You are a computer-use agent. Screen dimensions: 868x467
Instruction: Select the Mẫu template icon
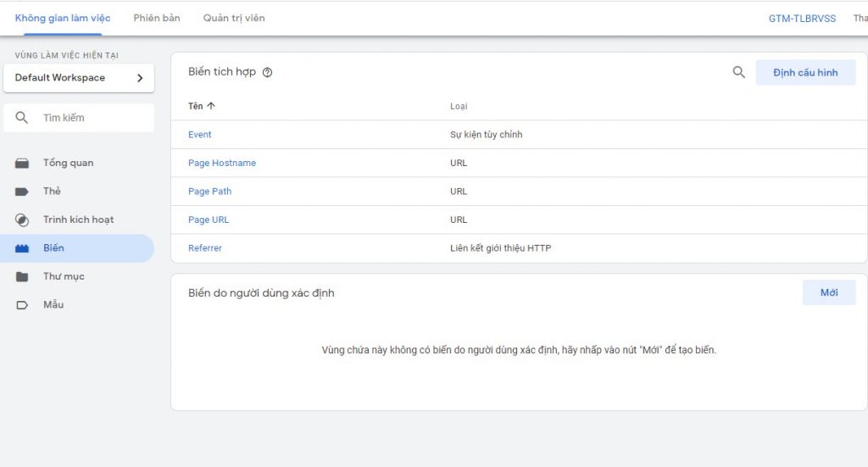(21, 305)
